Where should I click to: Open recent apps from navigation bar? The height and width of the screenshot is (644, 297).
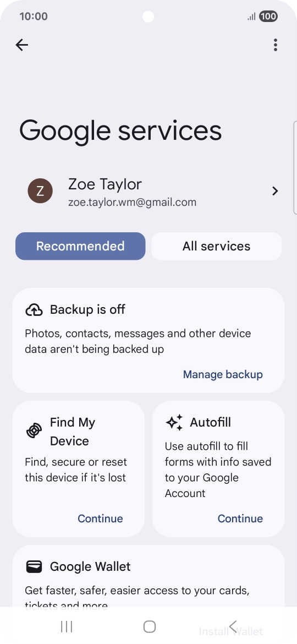point(67,626)
